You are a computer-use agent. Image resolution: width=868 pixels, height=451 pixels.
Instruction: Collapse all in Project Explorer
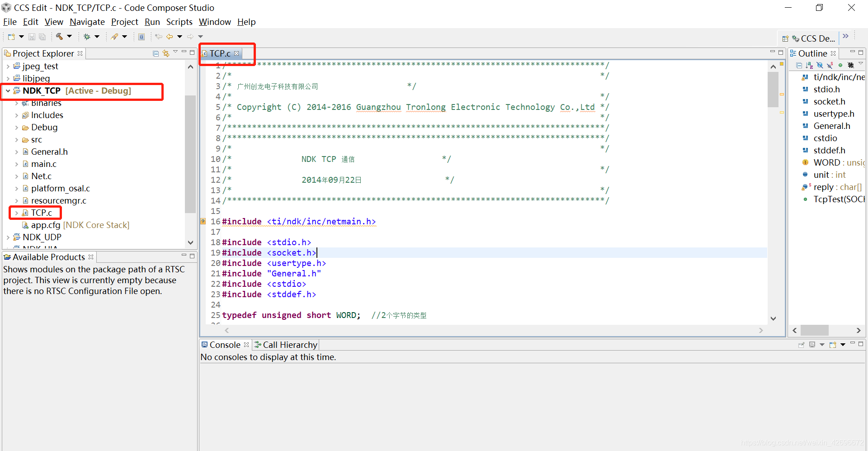tap(156, 53)
